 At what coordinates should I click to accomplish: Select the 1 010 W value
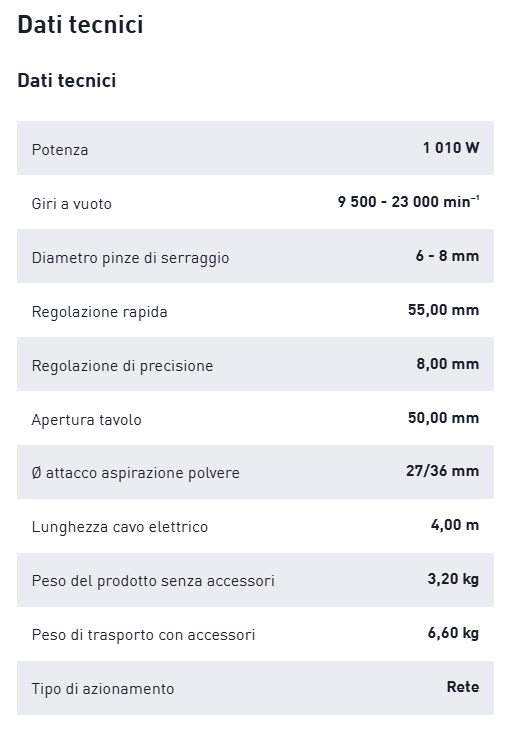click(451, 148)
